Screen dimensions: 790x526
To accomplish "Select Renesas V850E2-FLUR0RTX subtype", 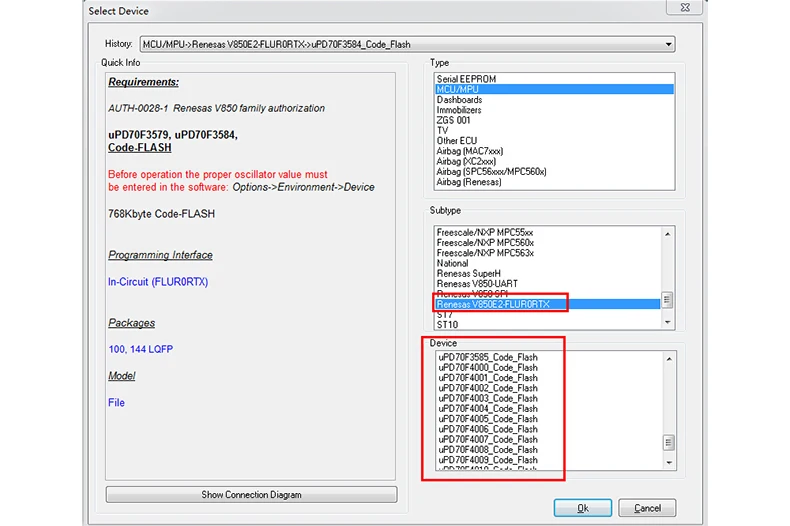I will coord(548,304).
